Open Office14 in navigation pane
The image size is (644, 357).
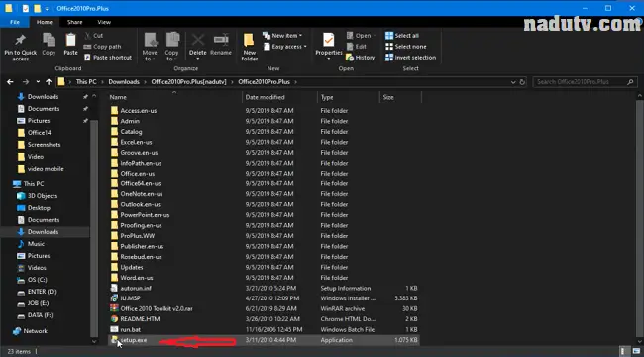pos(40,133)
